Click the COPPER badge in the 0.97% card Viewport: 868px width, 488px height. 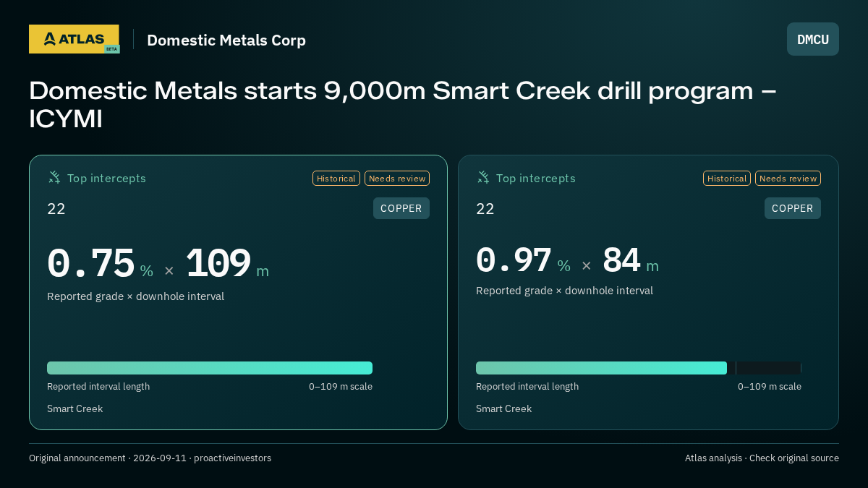click(x=793, y=208)
